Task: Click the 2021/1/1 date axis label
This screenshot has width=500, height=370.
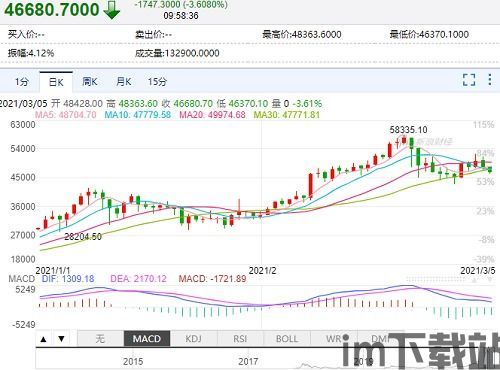Action: [53, 270]
